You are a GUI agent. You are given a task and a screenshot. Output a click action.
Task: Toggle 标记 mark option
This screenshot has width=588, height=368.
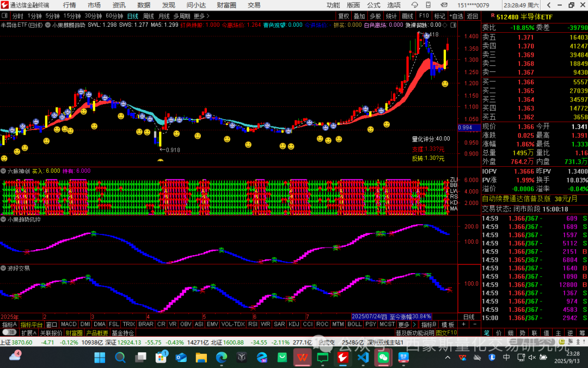coord(439,16)
